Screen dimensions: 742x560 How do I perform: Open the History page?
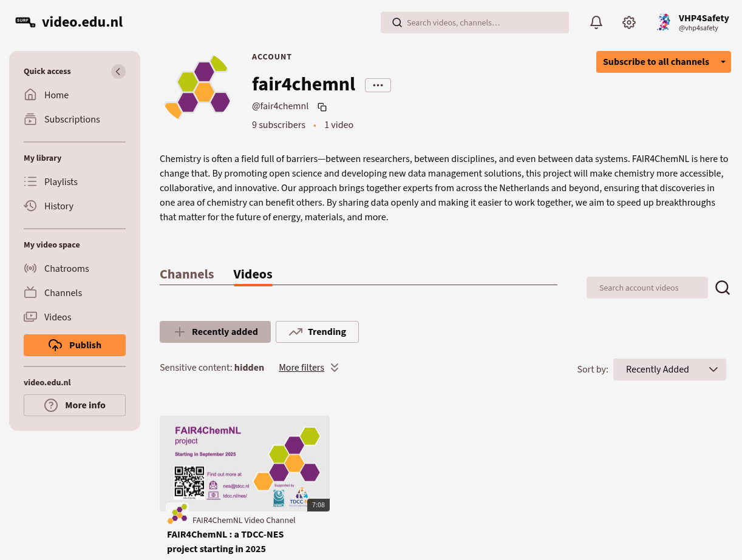click(x=58, y=206)
